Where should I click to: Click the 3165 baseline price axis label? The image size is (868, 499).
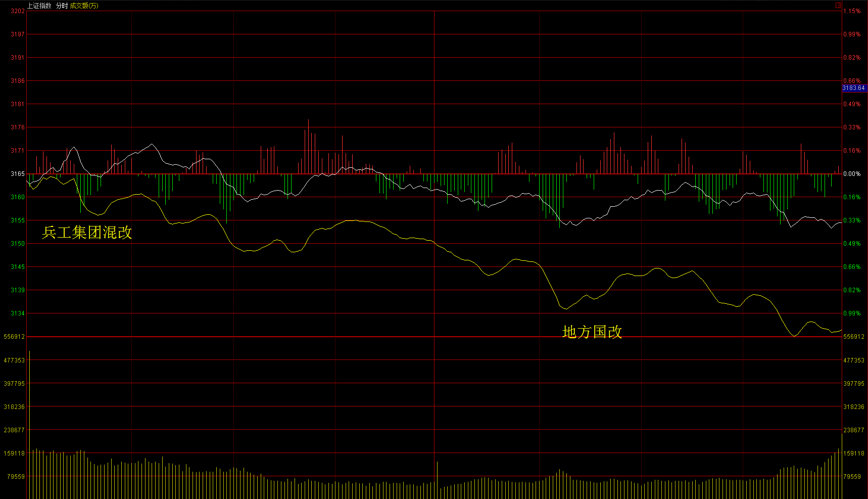pos(18,174)
